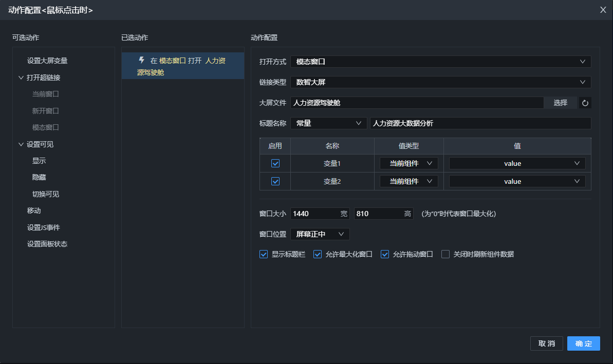Enable the 变量1 checkbox
Screen dimensions: 613x364
(275, 163)
